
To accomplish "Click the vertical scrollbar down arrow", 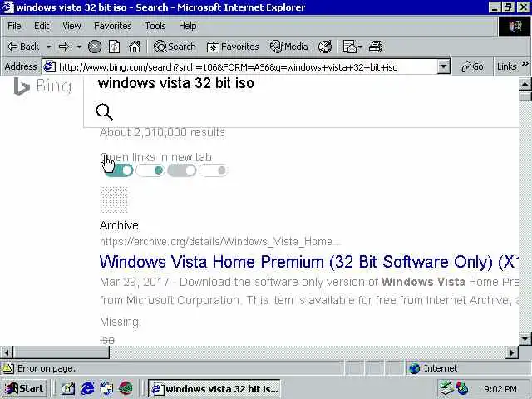I will [x=525, y=339].
